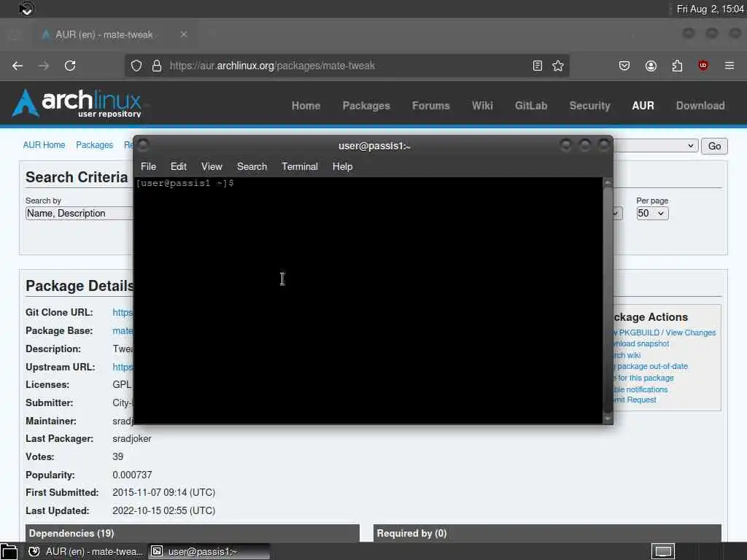Open the extensions puzzle icon
This screenshot has height=560, width=747.
click(677, 66)
